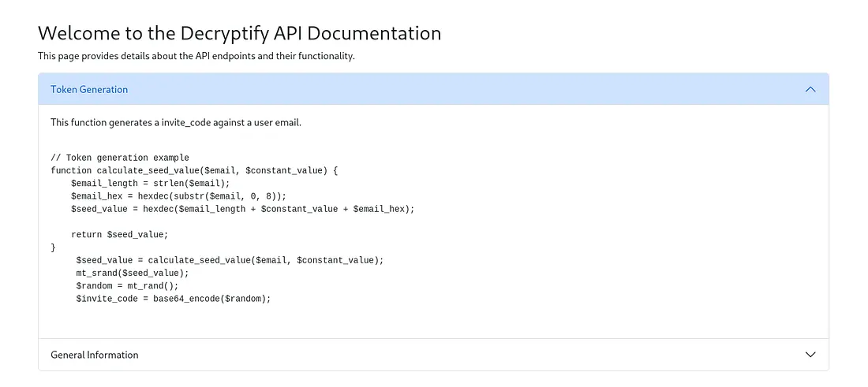This screenshot has width=868, height=387.
Task: Expand the General Information section
Action: 433,355
